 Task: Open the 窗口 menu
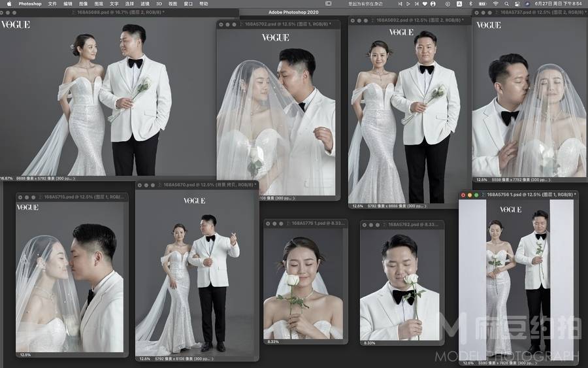pos(188,4)
